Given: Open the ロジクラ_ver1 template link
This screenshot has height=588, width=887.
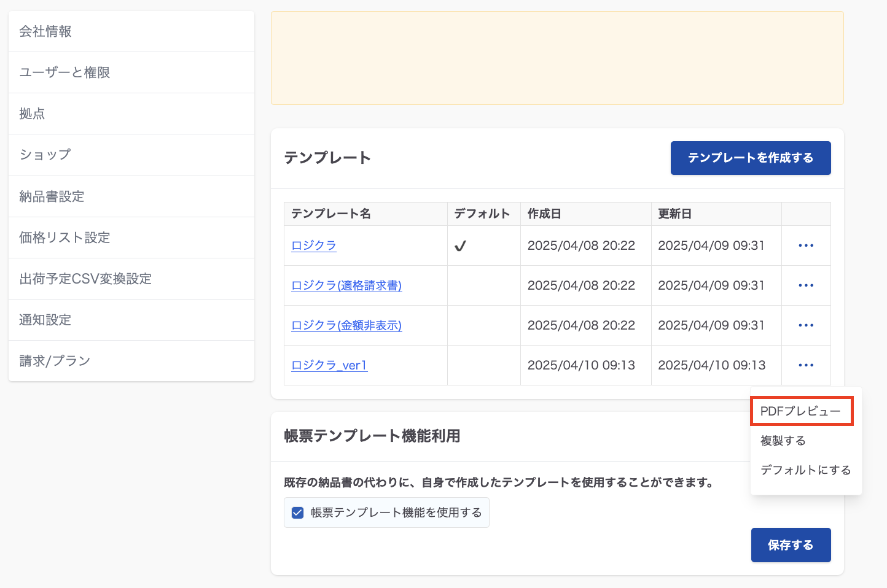Looking at the screenshot, I should click(329, 365).
